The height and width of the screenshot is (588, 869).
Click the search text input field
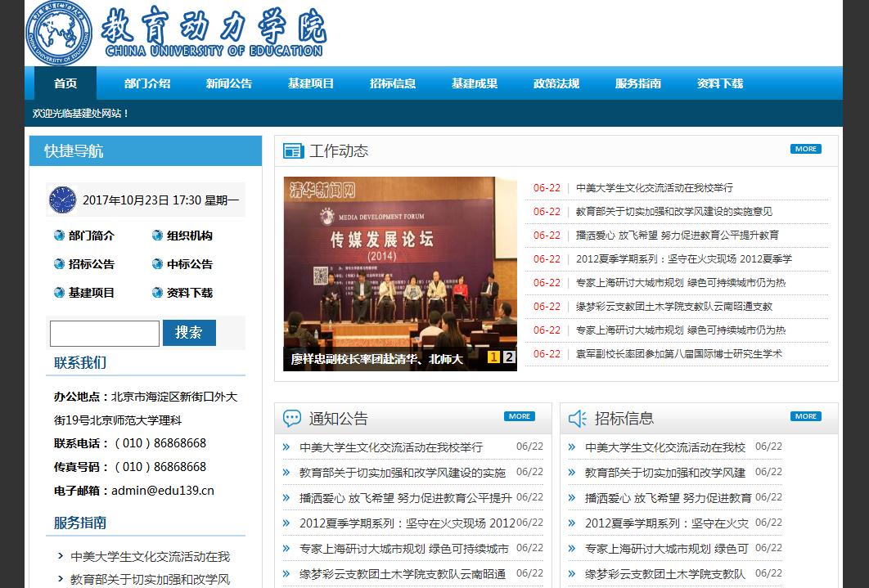tap(105, 334)
